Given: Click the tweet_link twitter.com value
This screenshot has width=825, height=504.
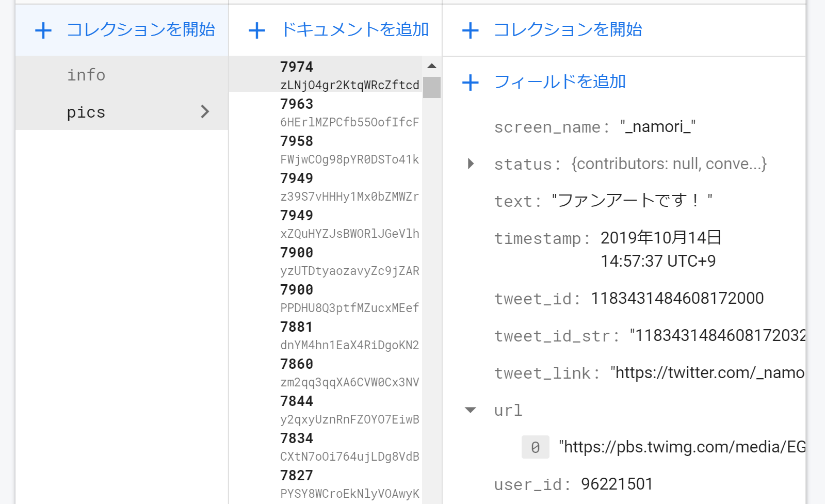Looking at the screenshot, I should [707, 372].
